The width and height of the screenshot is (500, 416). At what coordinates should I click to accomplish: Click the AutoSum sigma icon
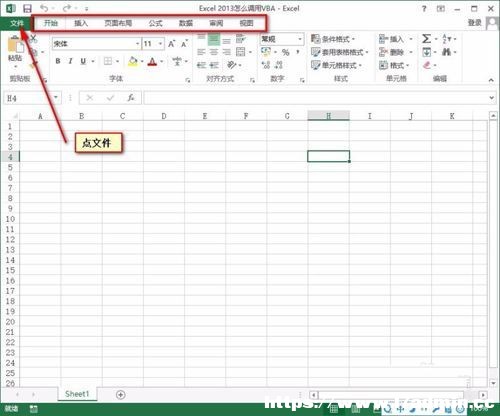[x=426, y=39]
